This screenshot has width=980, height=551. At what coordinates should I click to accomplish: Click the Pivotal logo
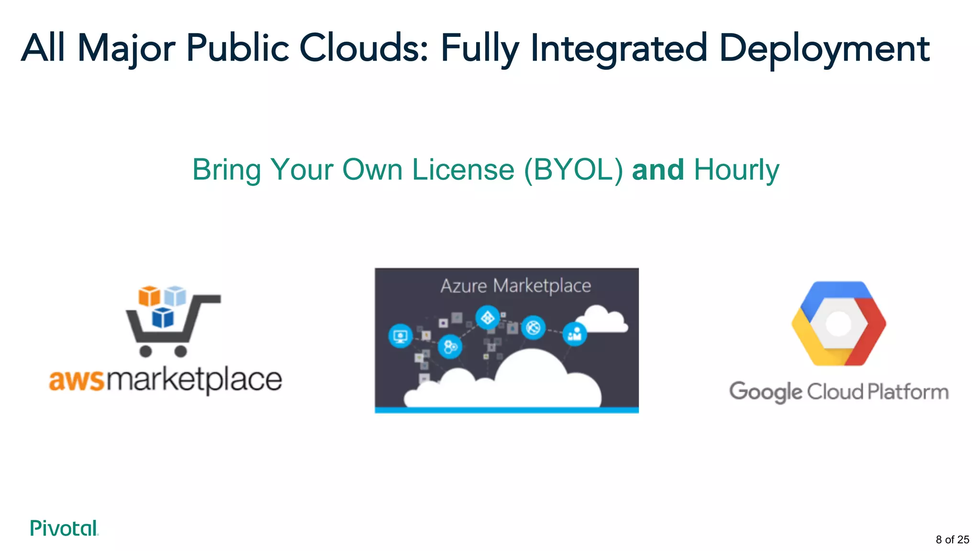pos(64,528)
